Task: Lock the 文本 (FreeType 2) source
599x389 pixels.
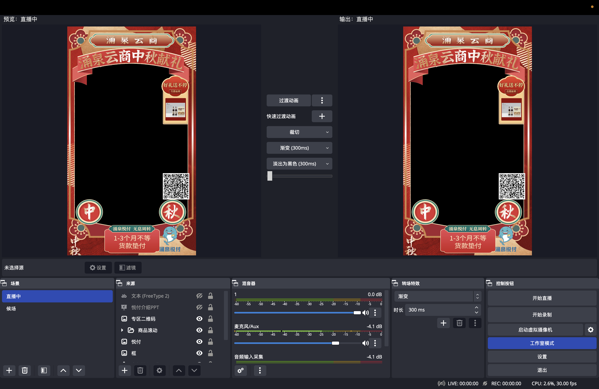Action: click(x=210, y=296)
